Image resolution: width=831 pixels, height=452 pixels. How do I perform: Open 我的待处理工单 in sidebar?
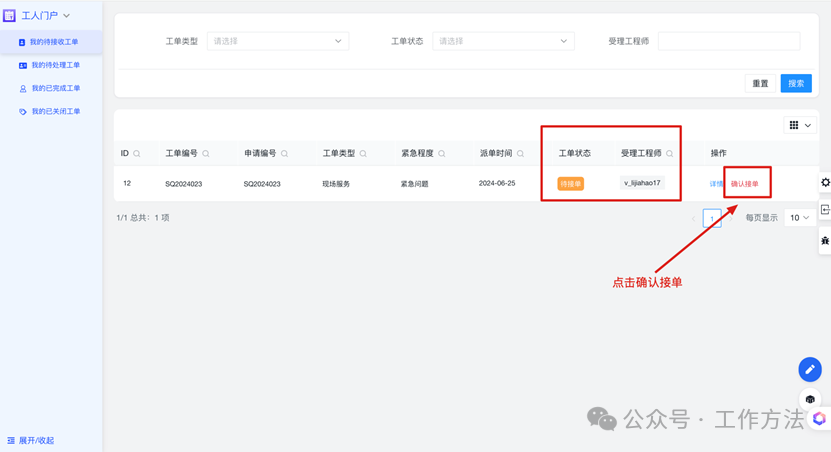[x=51, y=65]
